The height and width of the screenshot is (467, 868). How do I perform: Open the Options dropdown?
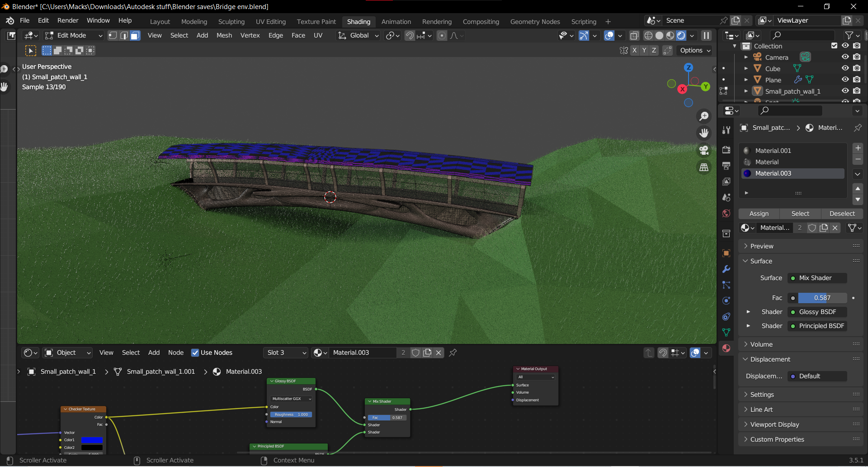695,50
